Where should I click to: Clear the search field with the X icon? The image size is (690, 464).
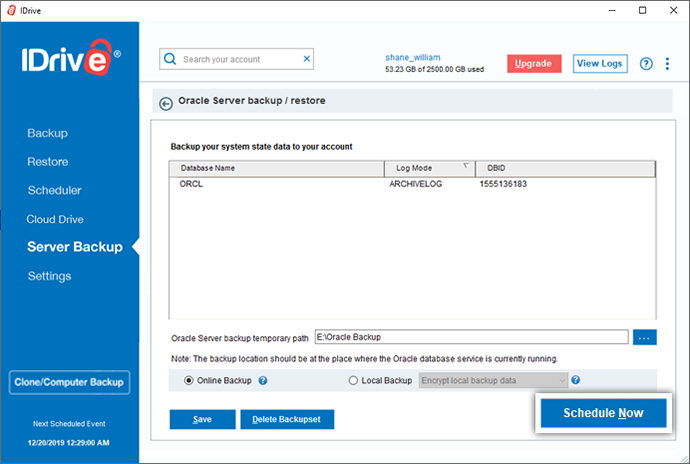307,59
